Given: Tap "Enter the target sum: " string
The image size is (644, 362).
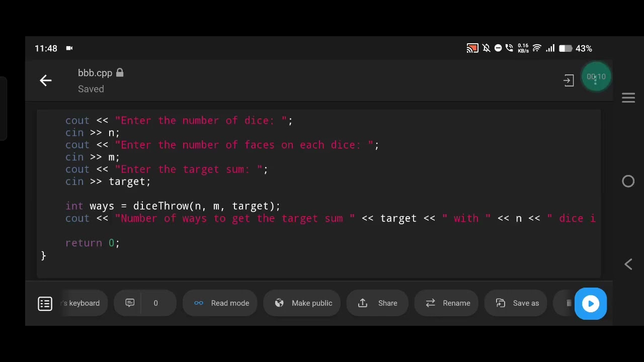Looking at the screenshot, I should [189, 169].
